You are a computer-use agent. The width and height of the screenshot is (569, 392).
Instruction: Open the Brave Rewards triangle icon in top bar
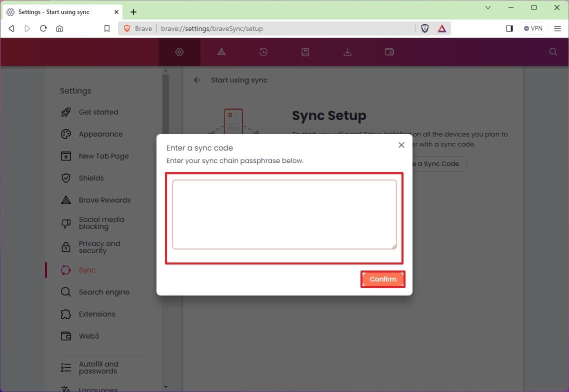click(x=221, y=51)
